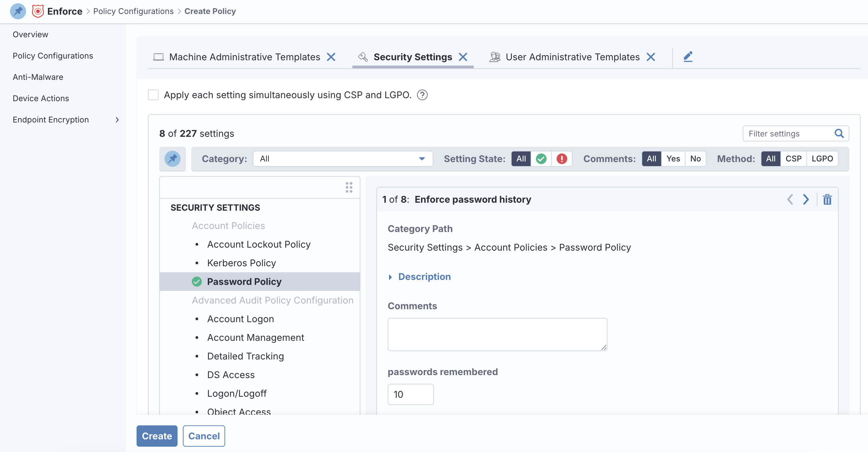Click the pencil edit icon after tabs

(688, 57)
